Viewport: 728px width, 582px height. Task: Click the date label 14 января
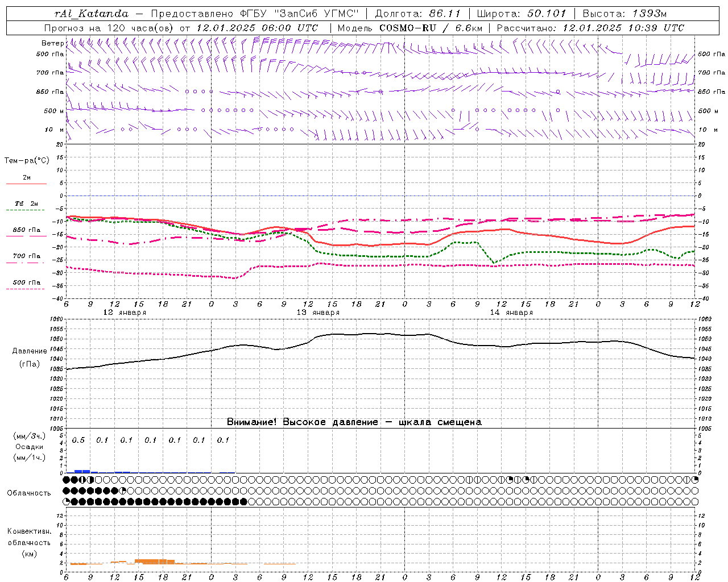click(x=511, y=313)
